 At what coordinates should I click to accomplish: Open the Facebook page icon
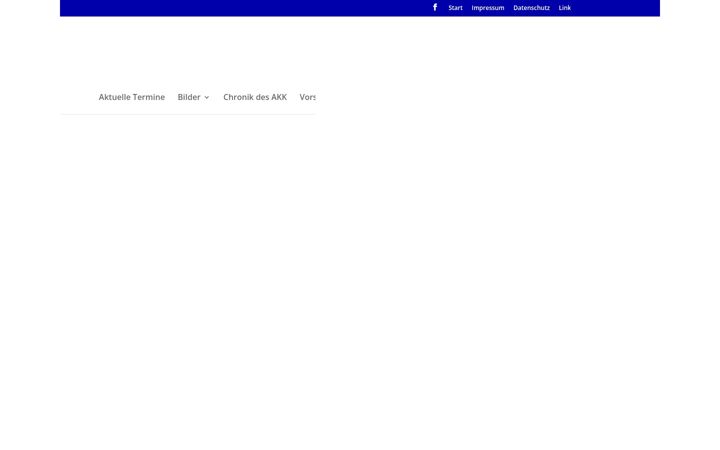click(435, 7)
